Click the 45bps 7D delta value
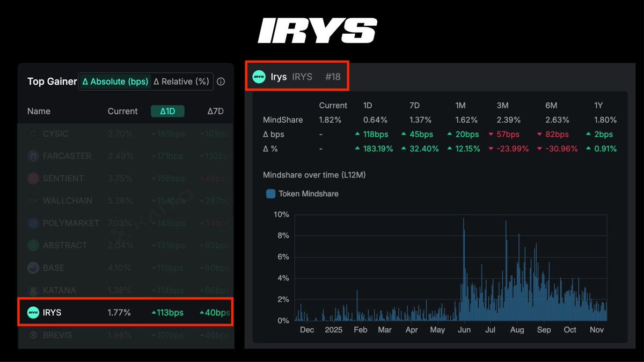This screenshot has height=362, width=644. click(x=417, y=135)
